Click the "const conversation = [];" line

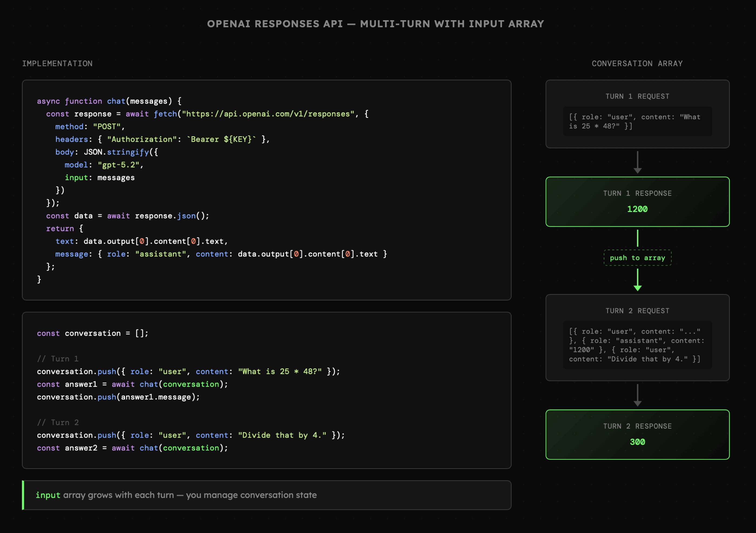pos(93,333)
